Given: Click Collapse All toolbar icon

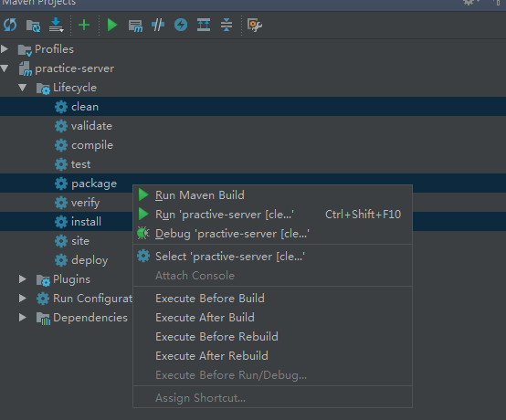Looking at the screenshot, I should click(227, 25).
